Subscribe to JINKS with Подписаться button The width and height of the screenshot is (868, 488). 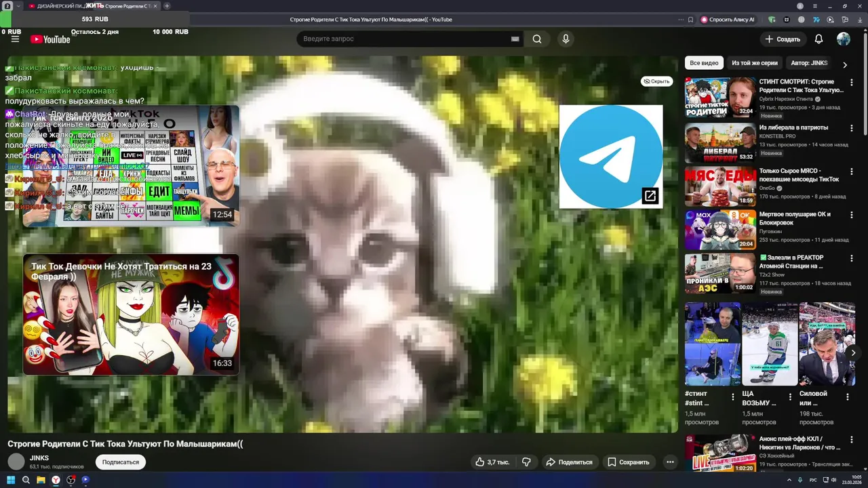(x=121, y=462)
